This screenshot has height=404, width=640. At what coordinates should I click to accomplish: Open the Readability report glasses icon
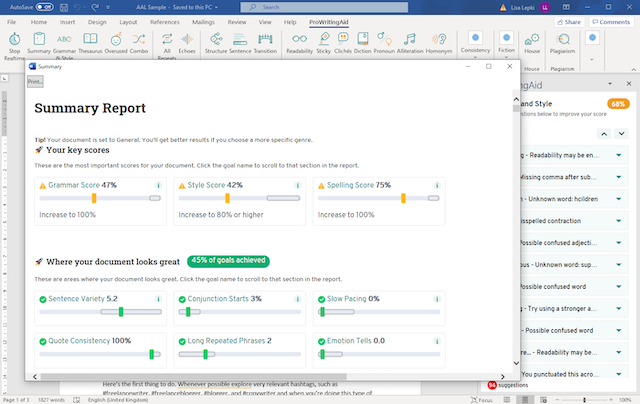[x=299, y=39]
